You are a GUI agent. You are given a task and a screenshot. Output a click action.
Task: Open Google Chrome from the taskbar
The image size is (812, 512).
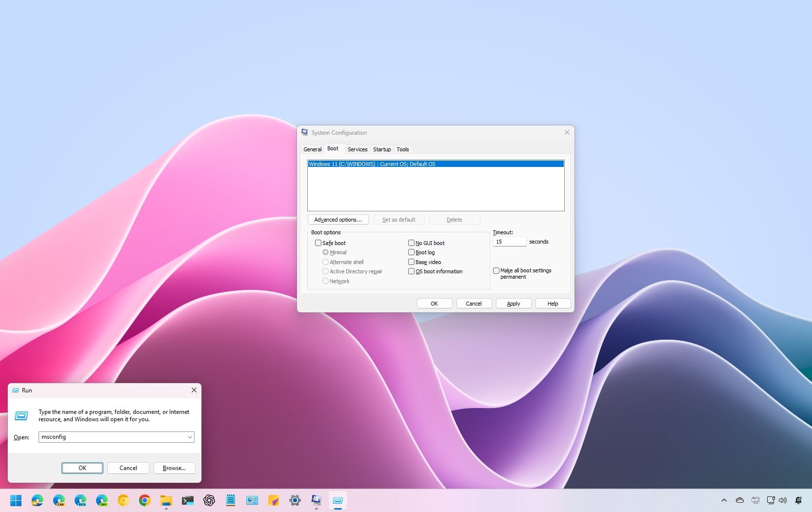(x=144, y=500)
